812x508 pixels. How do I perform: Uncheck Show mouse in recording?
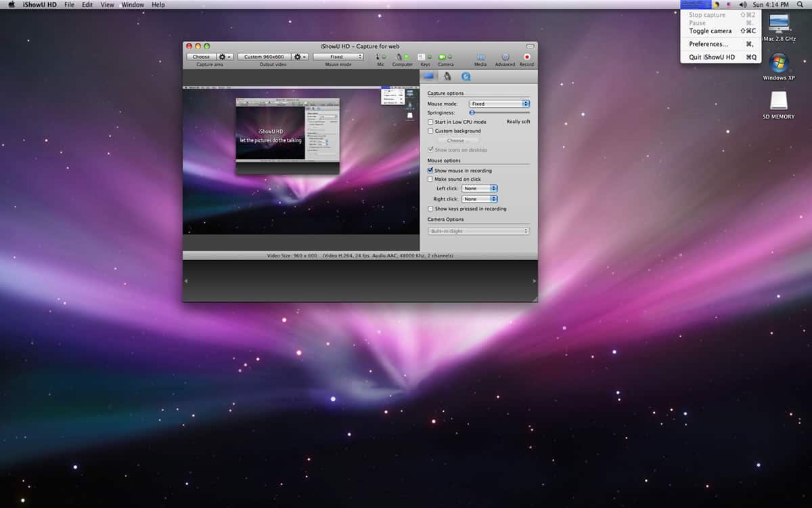pyautogui.click(x=430, y=171)
